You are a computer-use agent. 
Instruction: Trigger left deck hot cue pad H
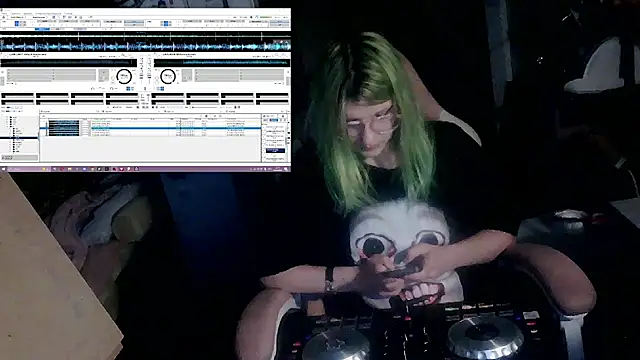122,102
